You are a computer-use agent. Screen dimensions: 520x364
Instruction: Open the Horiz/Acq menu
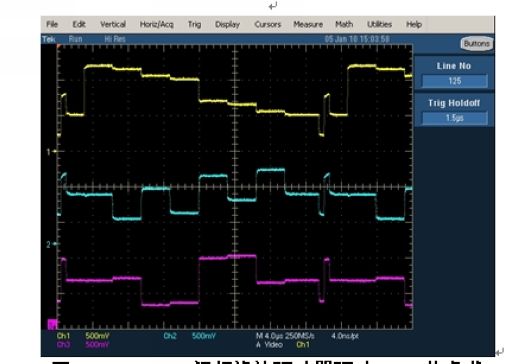coord(157,24)
